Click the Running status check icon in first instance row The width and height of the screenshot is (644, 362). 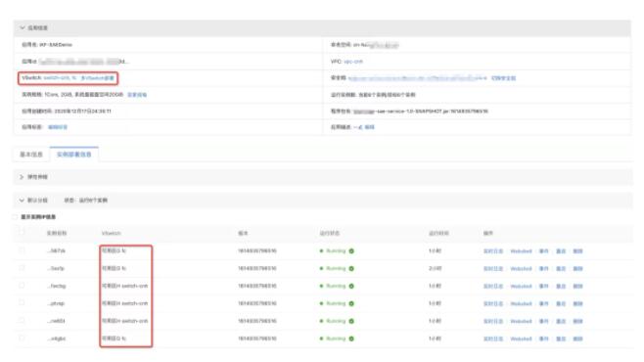pyautogui.click(x=351, y=250)
